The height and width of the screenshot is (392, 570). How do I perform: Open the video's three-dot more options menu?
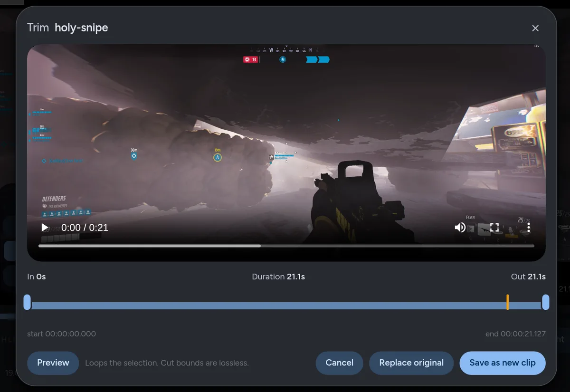(529, 228)
